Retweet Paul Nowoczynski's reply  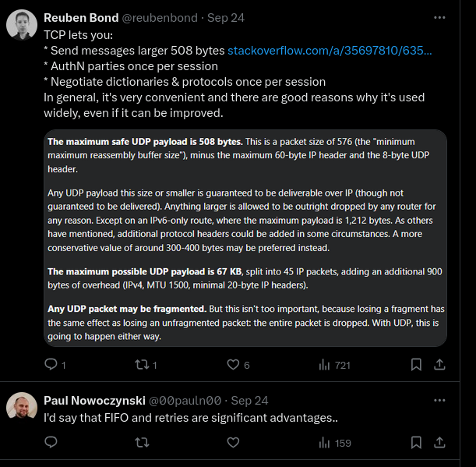(142, 442)
